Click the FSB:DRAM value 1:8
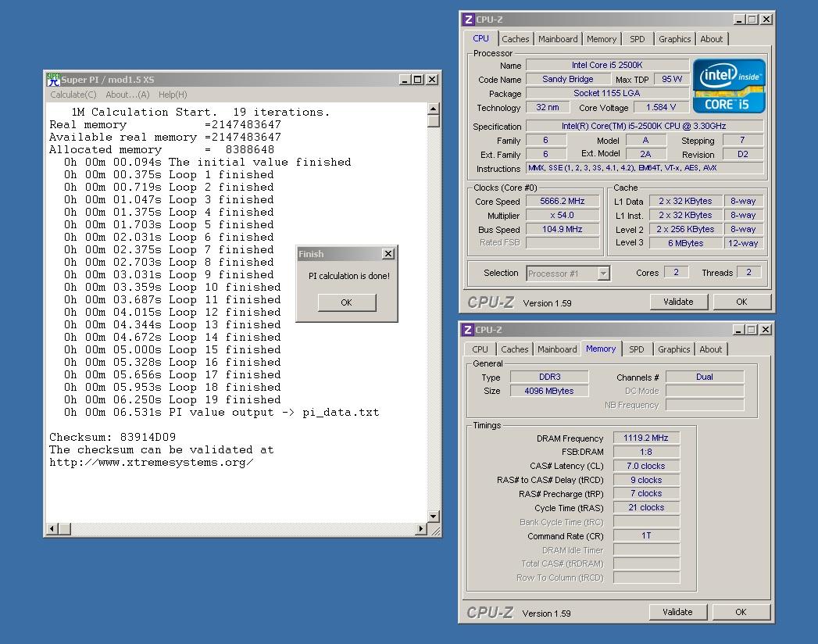 click(646, 452)
